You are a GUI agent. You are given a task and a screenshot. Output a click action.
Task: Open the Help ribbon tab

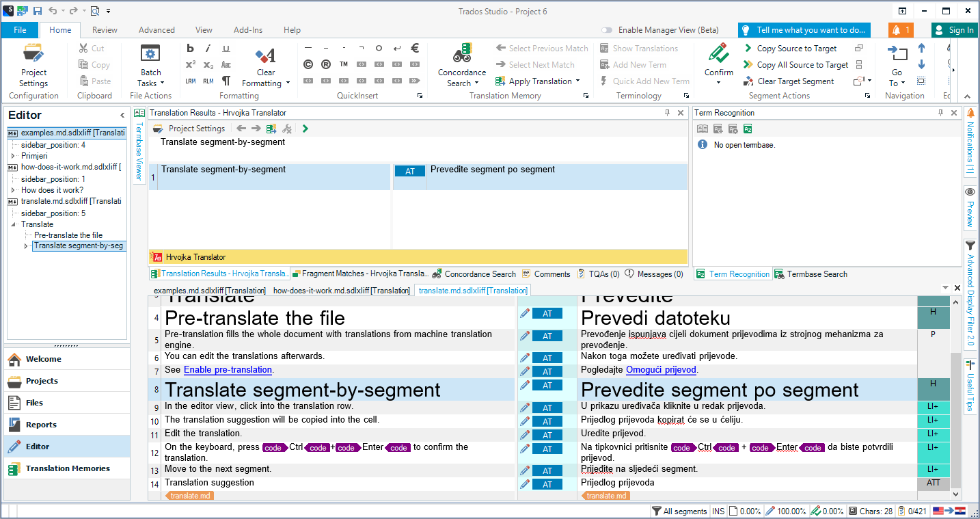pyautogui.click(x=292, y=30)
